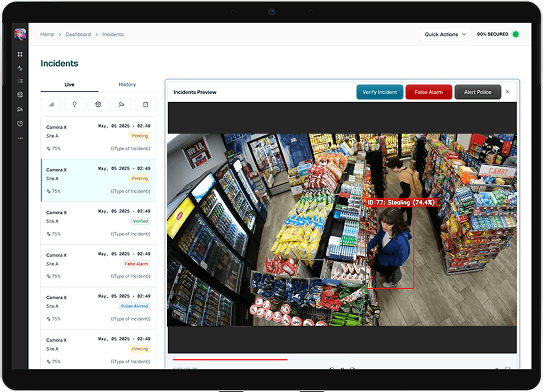Filter incidents by camera icon
Screen dimensions: 543x392
(122, 104)
